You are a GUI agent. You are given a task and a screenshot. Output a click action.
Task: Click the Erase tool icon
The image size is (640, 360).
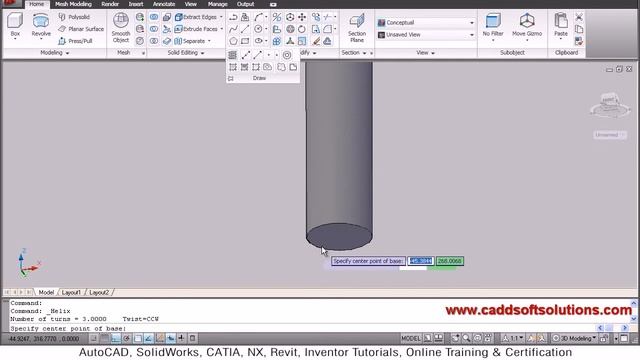316,41
